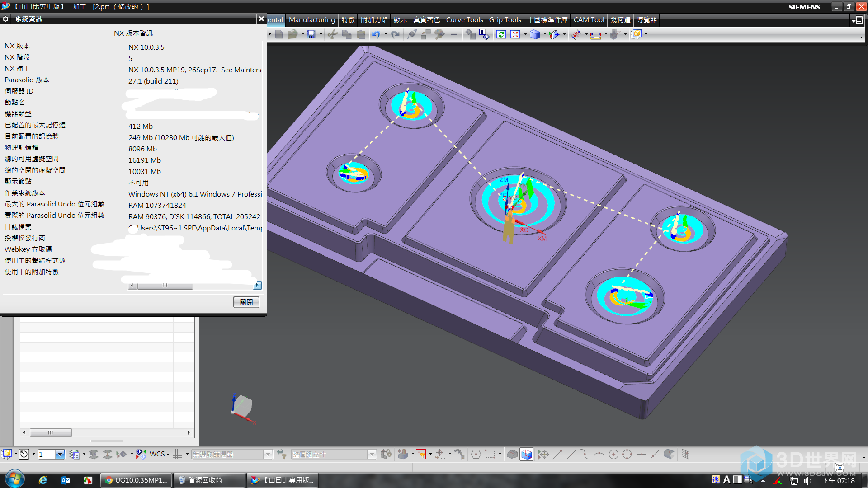
Task: Click the Copy icon
Action: [x=347, y=34]
